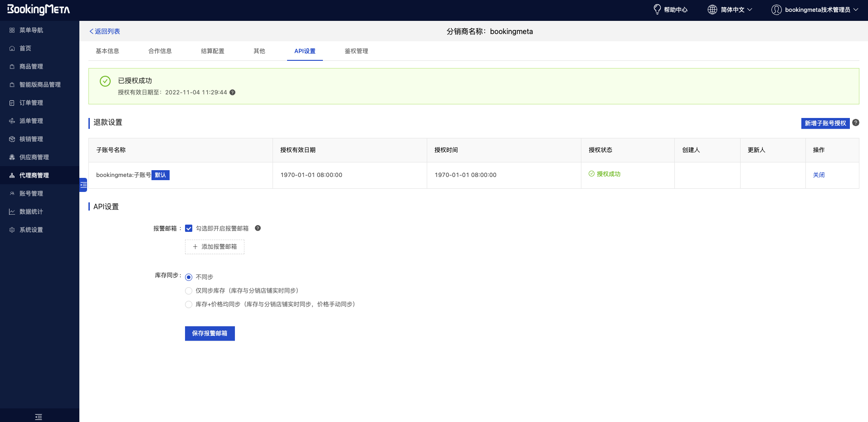Toggle the blue sidebar collapse handle

tap(83, 185)
